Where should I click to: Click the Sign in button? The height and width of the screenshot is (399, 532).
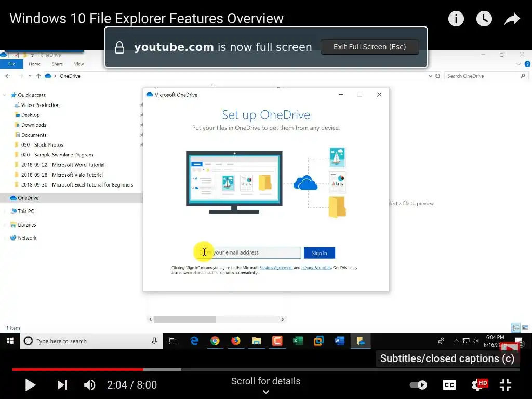point(320,253)
